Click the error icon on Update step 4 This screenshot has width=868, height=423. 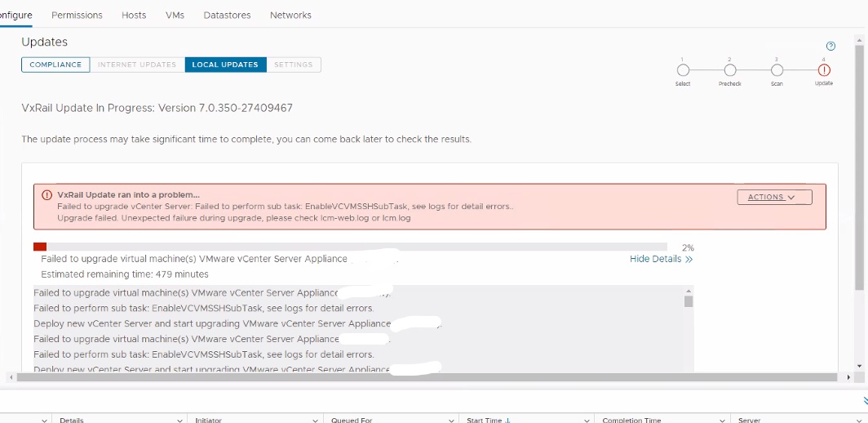[x=824, y=70]
